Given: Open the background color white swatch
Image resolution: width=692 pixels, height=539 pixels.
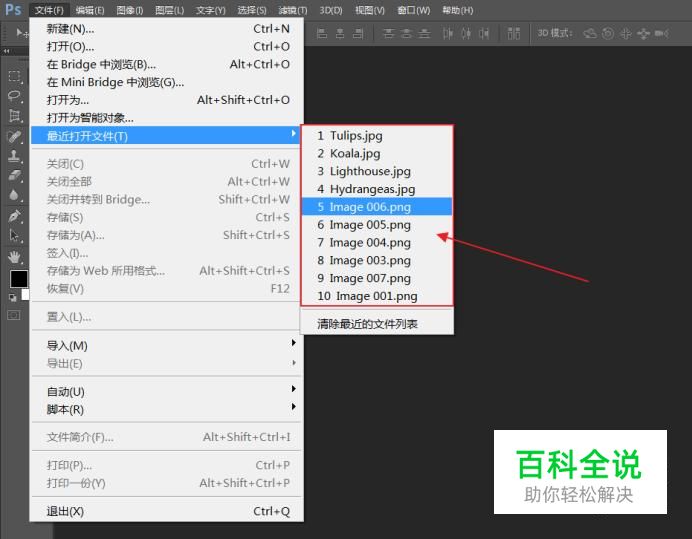Looking at the screenshot, I should click(x=25, y=294).
